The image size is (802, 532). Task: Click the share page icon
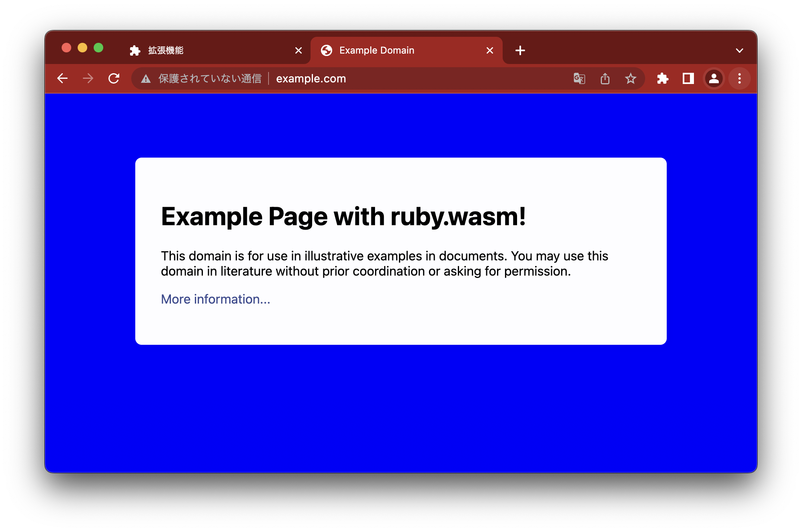[605, 78]
